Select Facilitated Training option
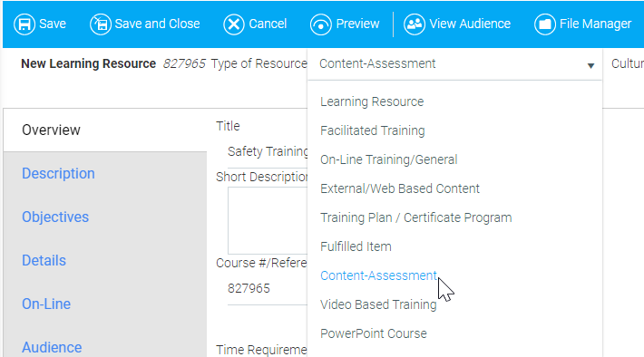 373,130
